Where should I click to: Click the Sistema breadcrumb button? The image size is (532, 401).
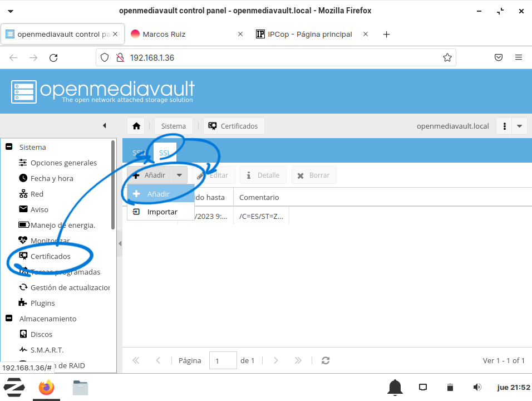pyautogui.click(x=173, y=126)
